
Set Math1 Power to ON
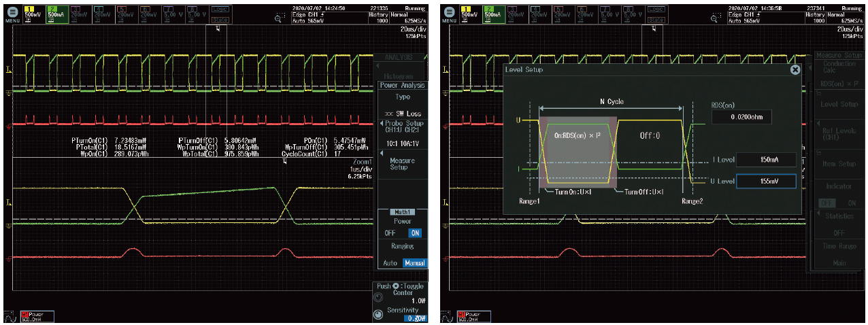point(414,233)
